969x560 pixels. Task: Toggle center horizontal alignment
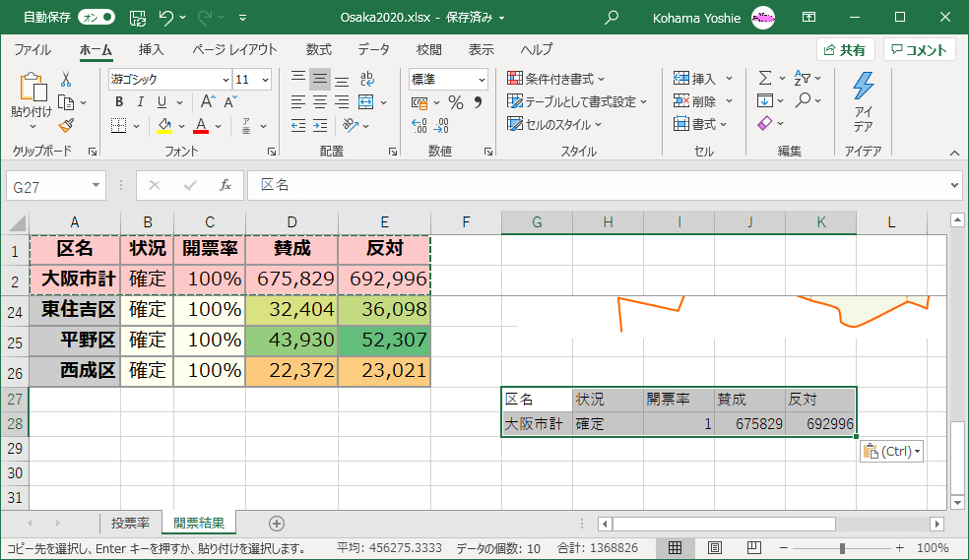tap(320, 102)
